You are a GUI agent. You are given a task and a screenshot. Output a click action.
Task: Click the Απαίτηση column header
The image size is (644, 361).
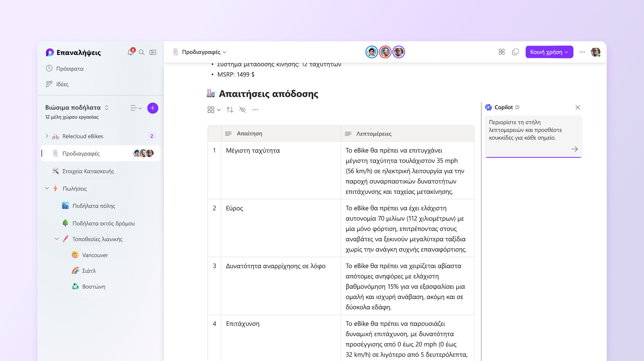coord(281,134)
